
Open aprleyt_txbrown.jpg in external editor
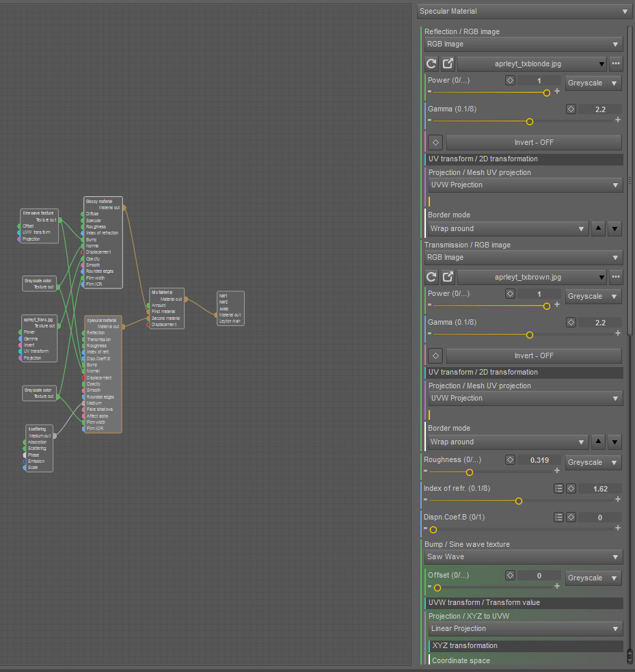pyautogui.click(x=448, y=278)
